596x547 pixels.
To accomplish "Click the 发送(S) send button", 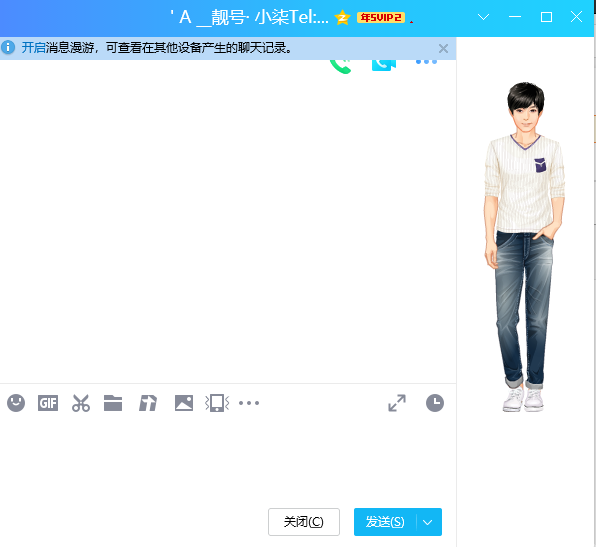I will tap(385, 522).
